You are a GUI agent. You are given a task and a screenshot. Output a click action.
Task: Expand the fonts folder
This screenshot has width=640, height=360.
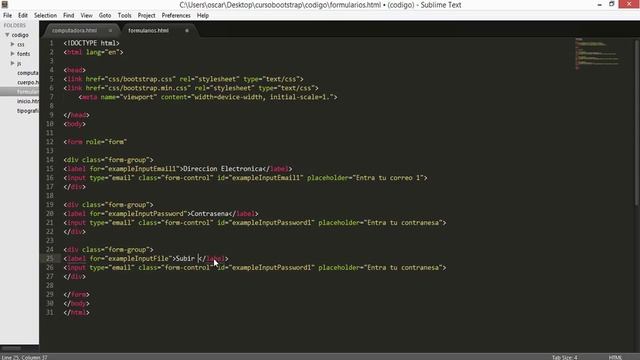13,53
